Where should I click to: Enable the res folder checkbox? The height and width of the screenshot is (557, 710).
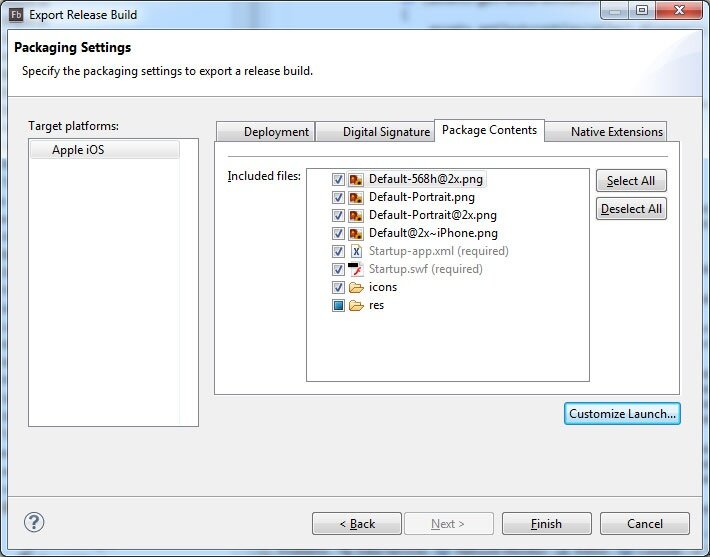(338, 306)
